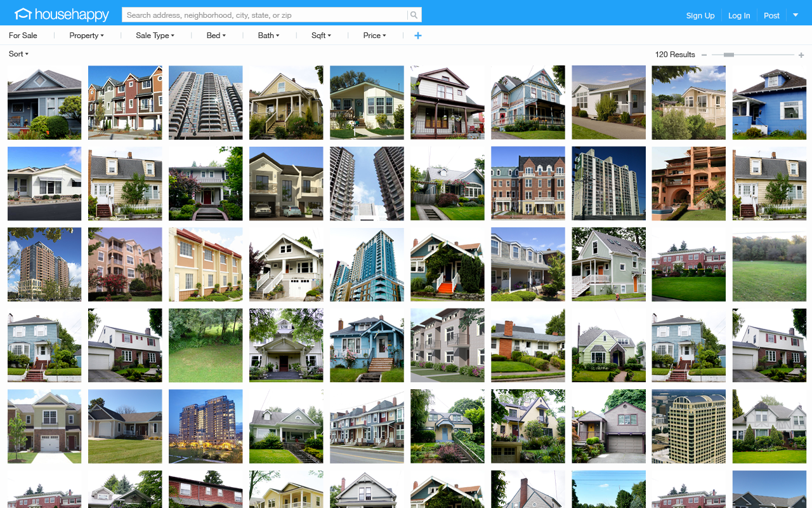
Task: Expand the Bed filter dropdown
Action: click(216, 36)
